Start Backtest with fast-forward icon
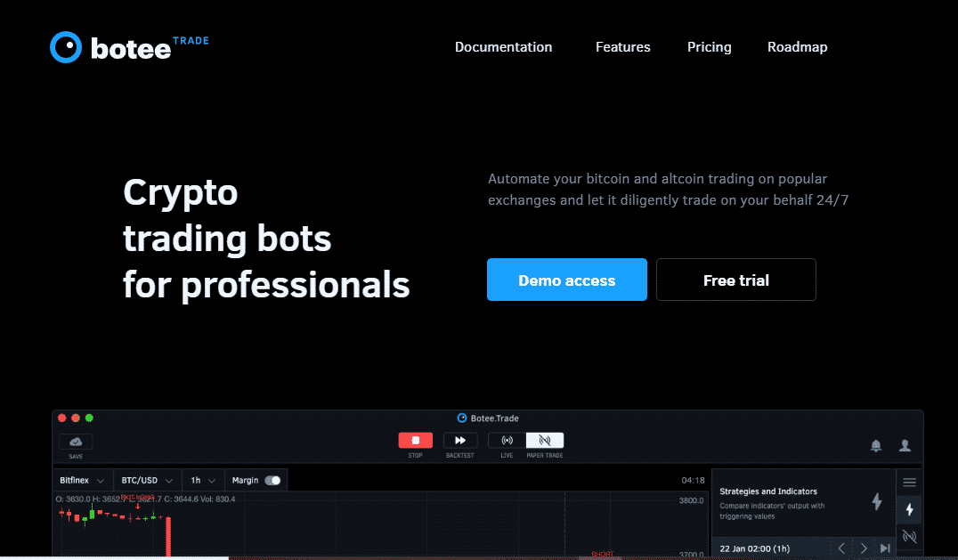Screen dimensions: 958x560 coord(460,441)
